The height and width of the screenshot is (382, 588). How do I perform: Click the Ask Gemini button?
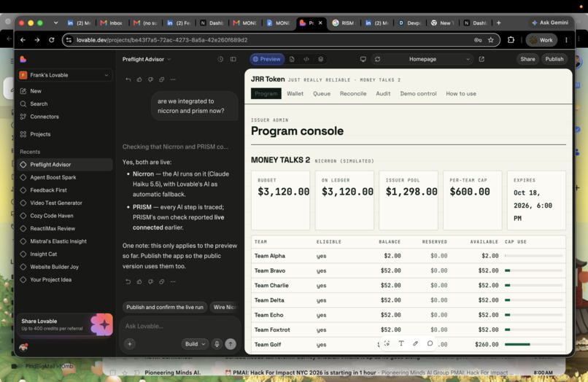point(550,23)
